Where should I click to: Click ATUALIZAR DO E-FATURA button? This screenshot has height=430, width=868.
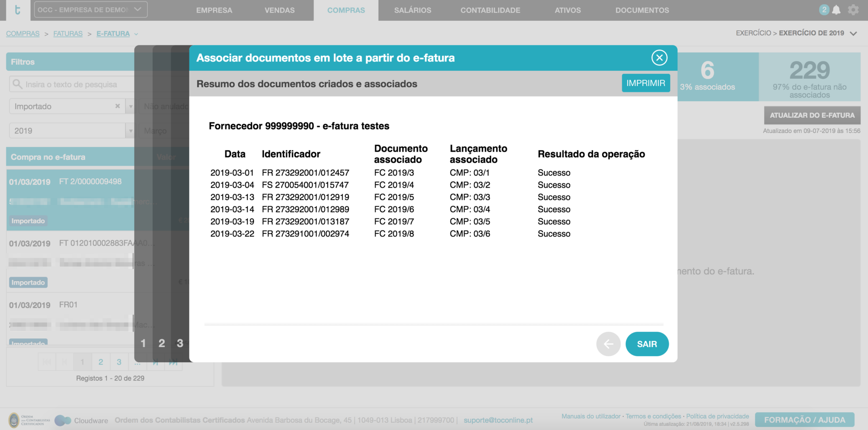click(x=812, y=115)
